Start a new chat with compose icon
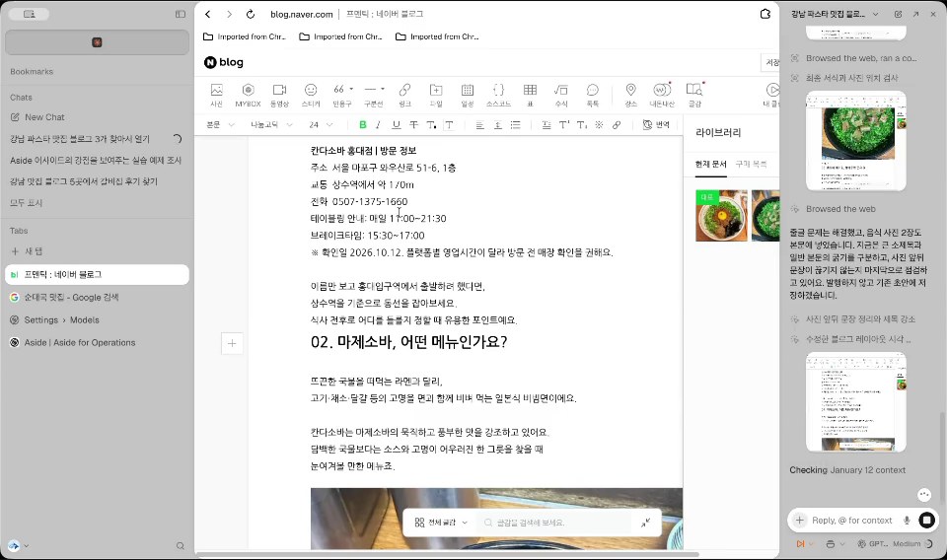The image size is (947, 560). point(898,14)
